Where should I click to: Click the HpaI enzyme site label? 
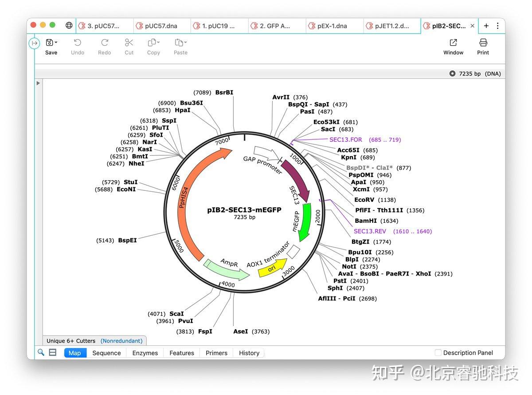[x=182, y=110]
